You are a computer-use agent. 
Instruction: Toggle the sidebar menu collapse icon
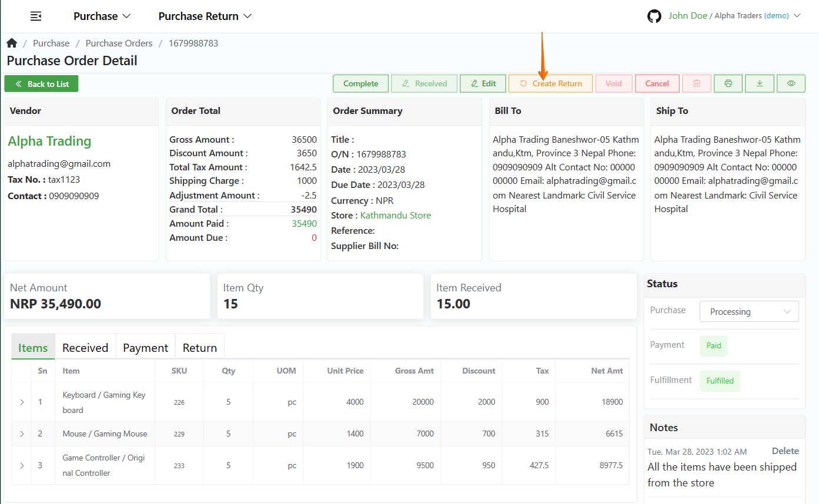36,16
